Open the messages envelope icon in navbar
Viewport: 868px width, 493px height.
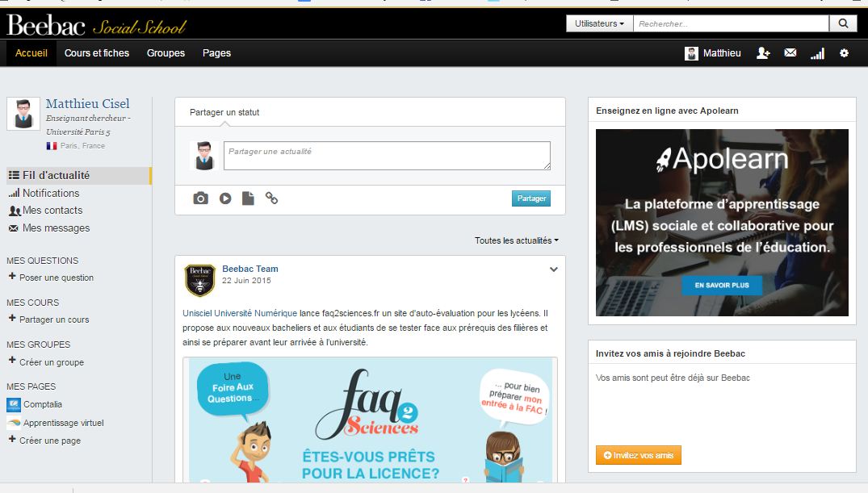coord(790,53)
